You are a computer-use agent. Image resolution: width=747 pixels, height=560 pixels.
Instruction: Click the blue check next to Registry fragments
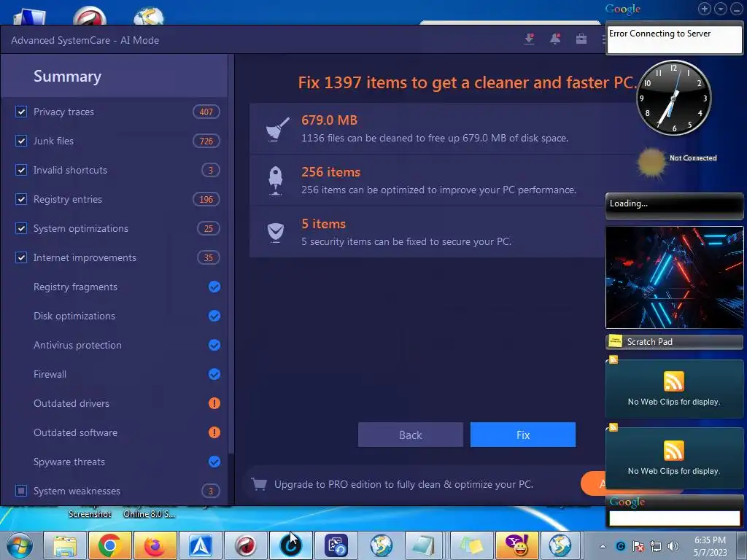pos(214,287)
